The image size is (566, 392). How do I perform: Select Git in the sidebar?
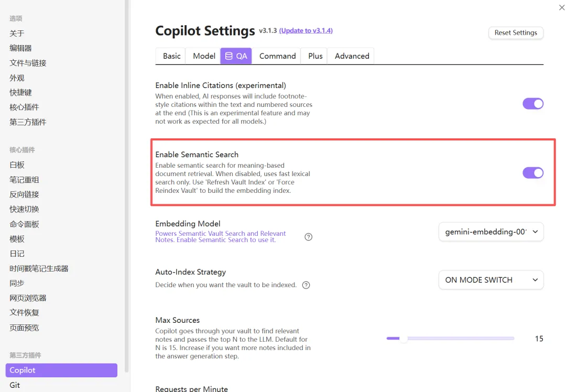point(15,385)
